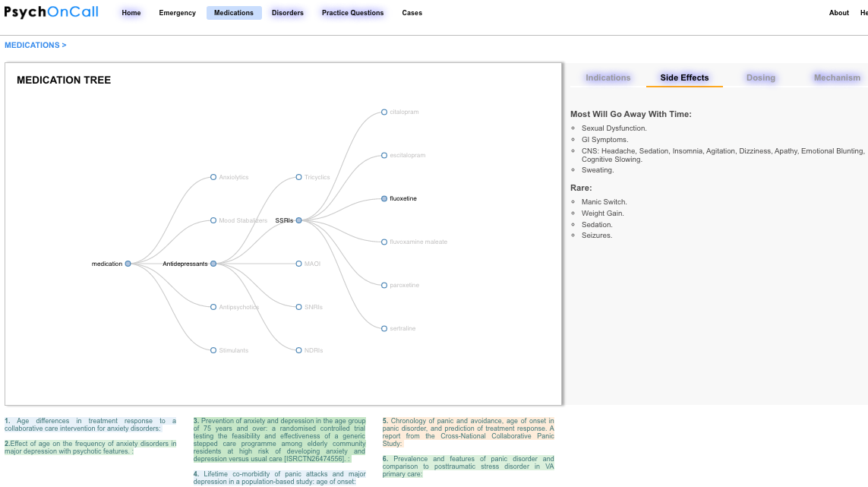868x487 pixels.
Task: Select the citalopram node
Action: pyautogui.click(x=384, y=112)
